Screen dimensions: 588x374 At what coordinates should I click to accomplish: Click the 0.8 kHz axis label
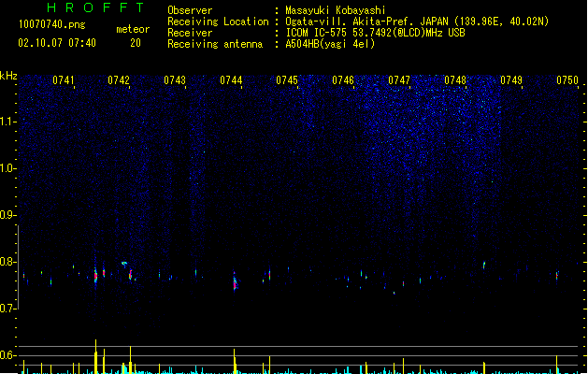[7, 262]
